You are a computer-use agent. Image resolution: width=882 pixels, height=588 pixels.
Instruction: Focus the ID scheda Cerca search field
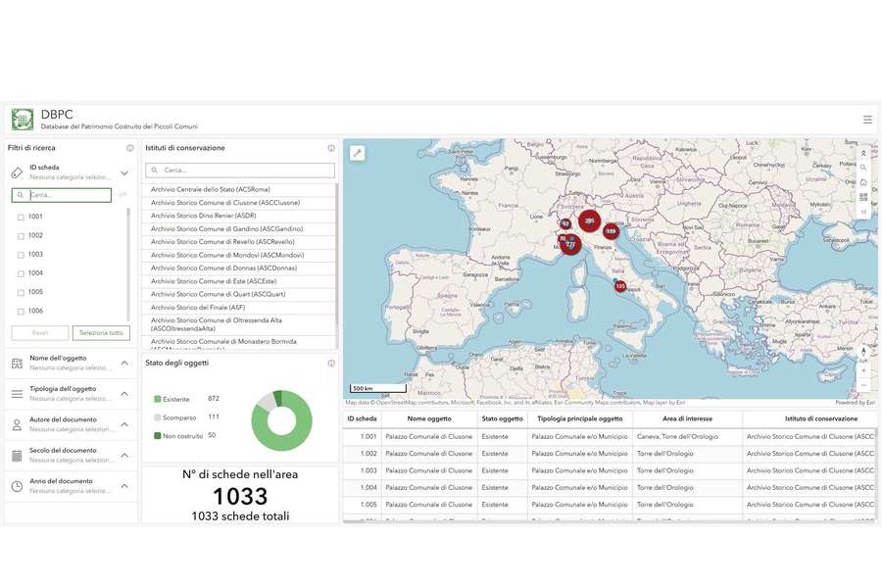pos(62,195)
